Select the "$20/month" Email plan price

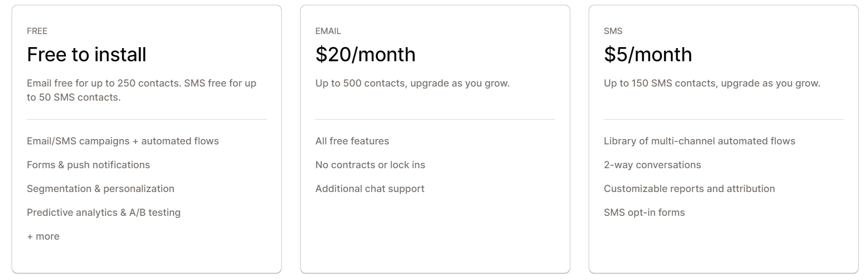pyautogui.click(x=365, y=54)
